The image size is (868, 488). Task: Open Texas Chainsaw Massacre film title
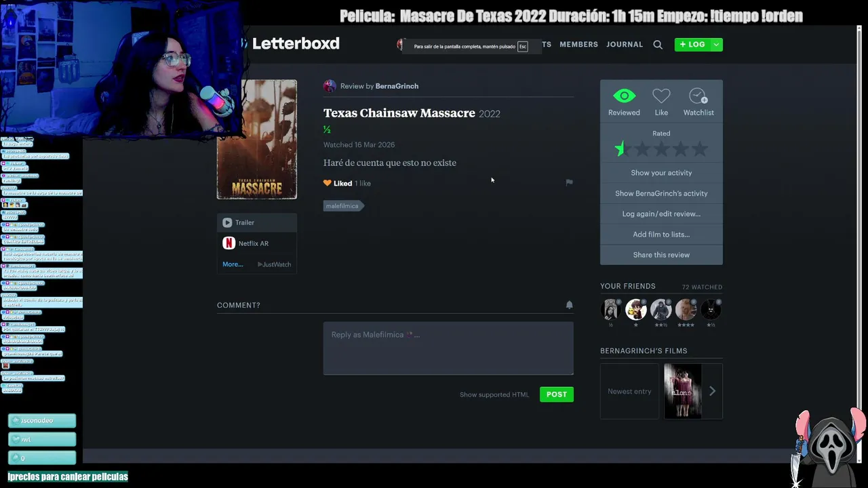[x=399, y=113]
